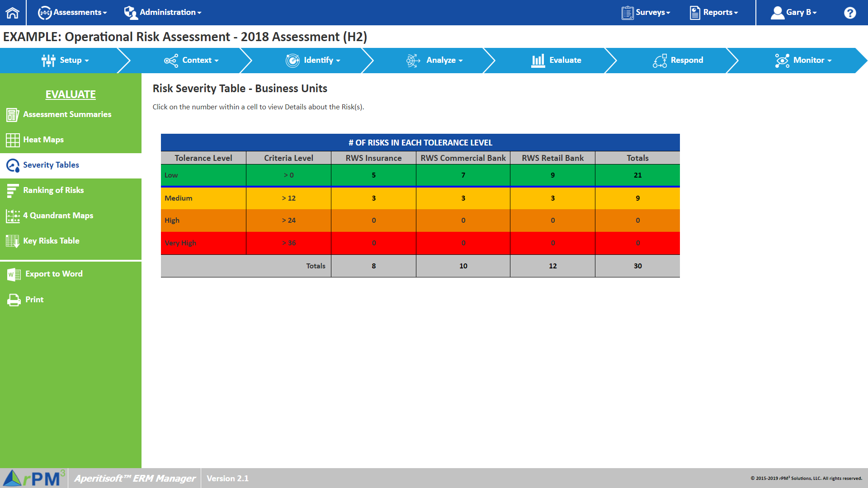Click the Print printer icon
The height and width of the screenshot is (488, 868).
pyautogui.click(x=14, y=300)
